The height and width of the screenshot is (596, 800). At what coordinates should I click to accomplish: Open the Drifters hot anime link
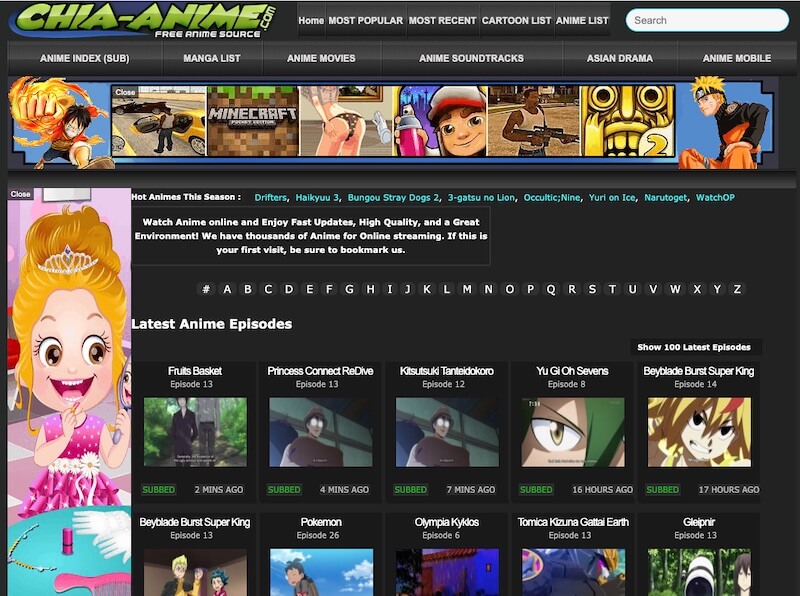tap(270, 197)
